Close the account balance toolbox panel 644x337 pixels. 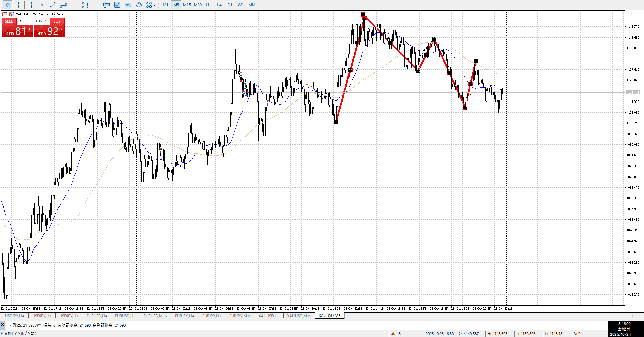[x=3, y=325]
